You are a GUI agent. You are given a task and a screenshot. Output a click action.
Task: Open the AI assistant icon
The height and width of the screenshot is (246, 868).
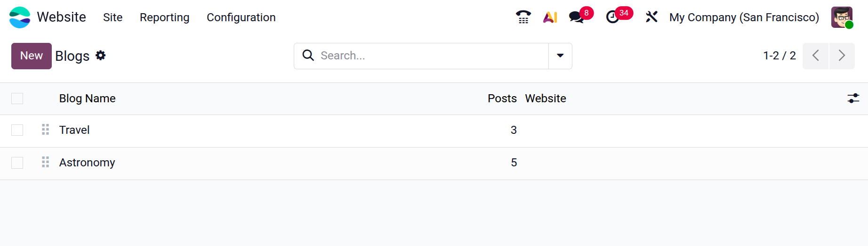[550, 17]
